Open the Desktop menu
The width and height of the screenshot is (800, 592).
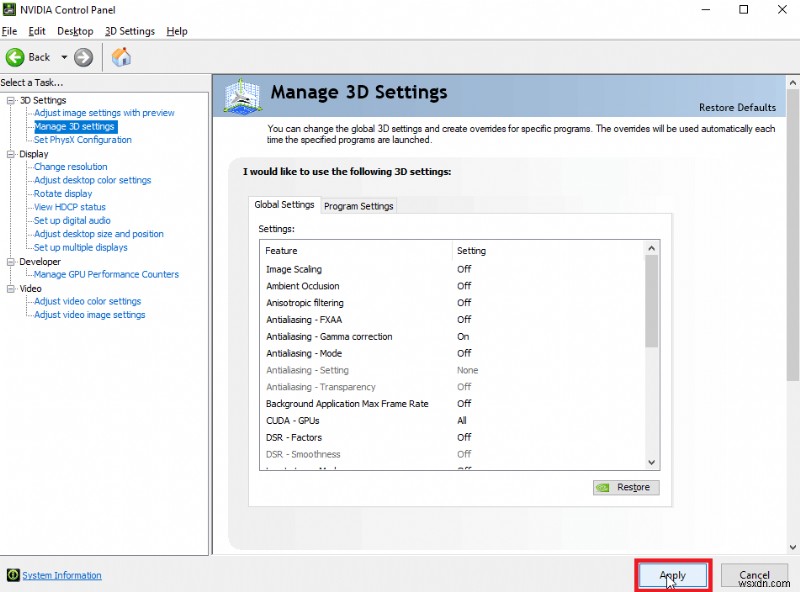(x=75, y=31)
